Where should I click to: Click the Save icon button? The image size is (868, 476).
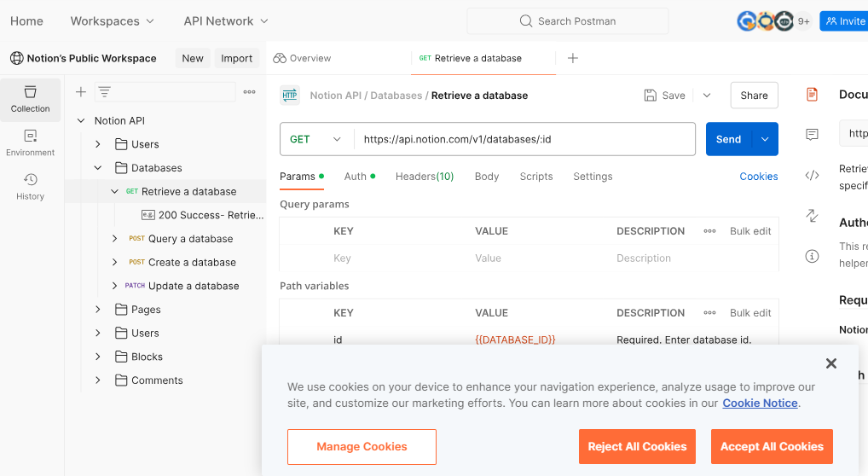(x=665, y=96)
